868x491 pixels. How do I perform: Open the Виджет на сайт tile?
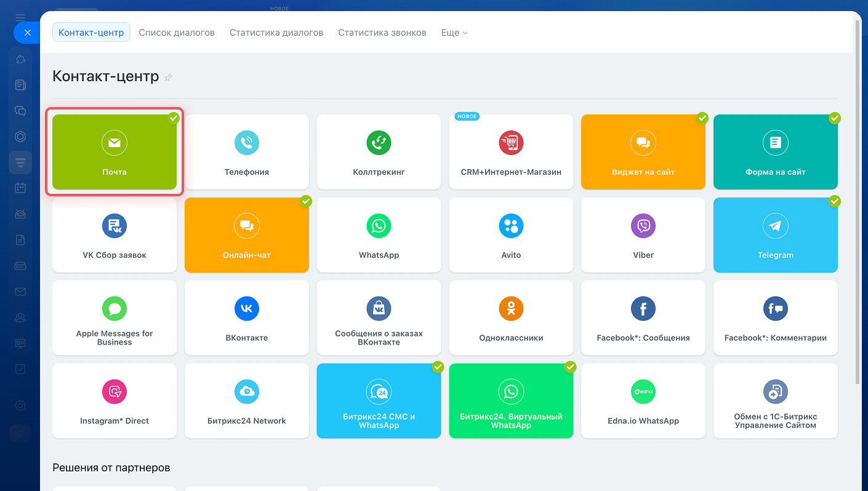[643, 152]
